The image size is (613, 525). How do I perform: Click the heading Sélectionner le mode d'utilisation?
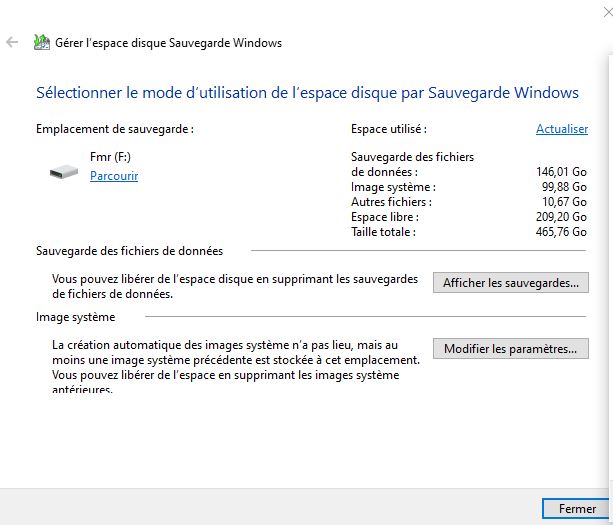click(x=307, y=93)
